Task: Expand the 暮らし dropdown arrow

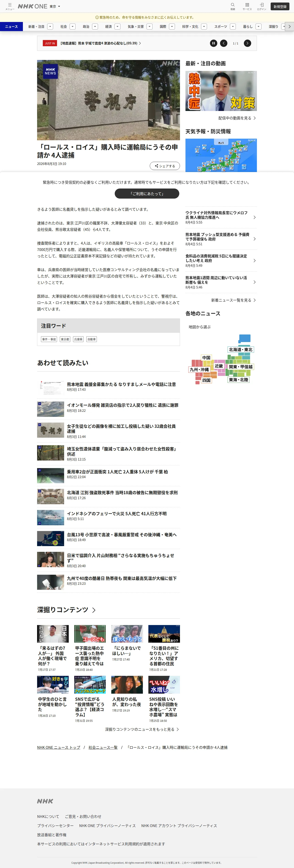Action: 259,26
